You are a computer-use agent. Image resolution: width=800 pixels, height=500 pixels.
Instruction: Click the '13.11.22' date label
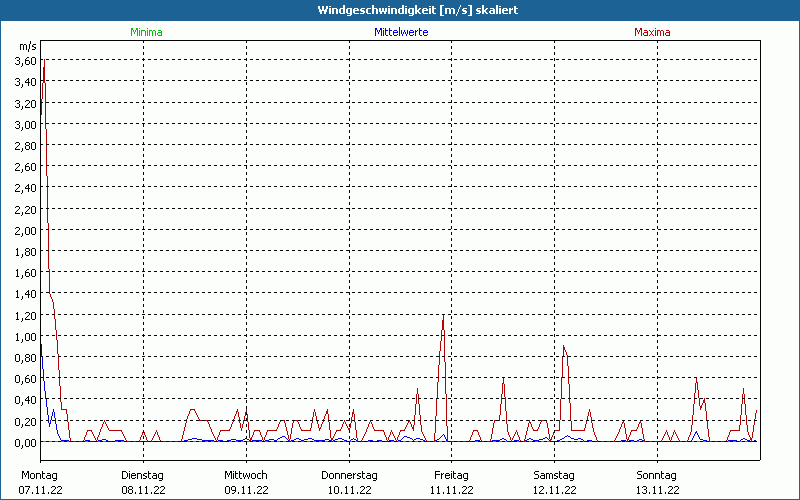coord(658,490)
